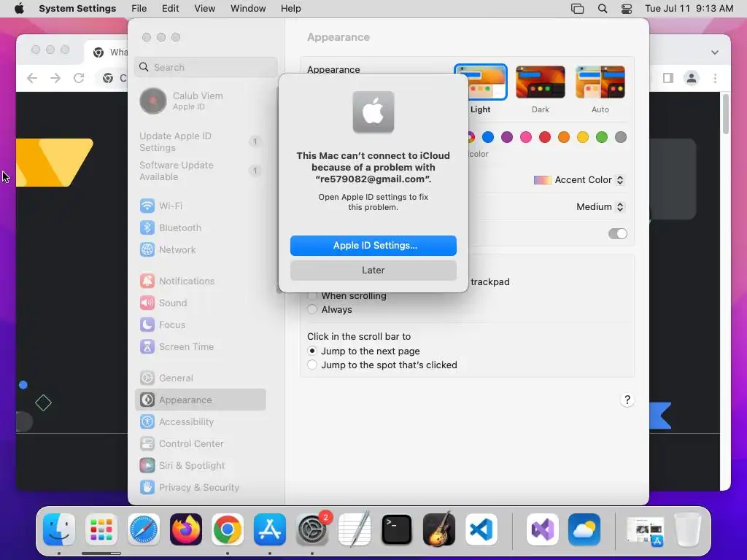
Task: Open App Store from the Dock
Action: pos(270,529)
